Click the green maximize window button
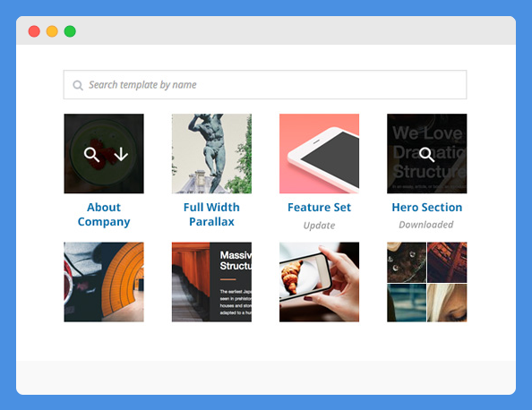This screenshot has width=532, height=410. [x=70, y=31]
